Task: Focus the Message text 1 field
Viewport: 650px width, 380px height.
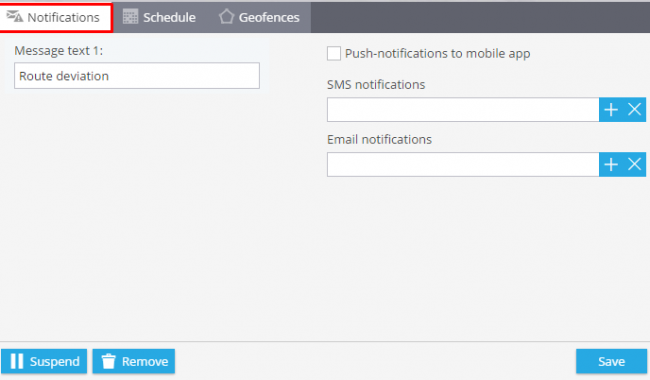Action: coord(137,76)
